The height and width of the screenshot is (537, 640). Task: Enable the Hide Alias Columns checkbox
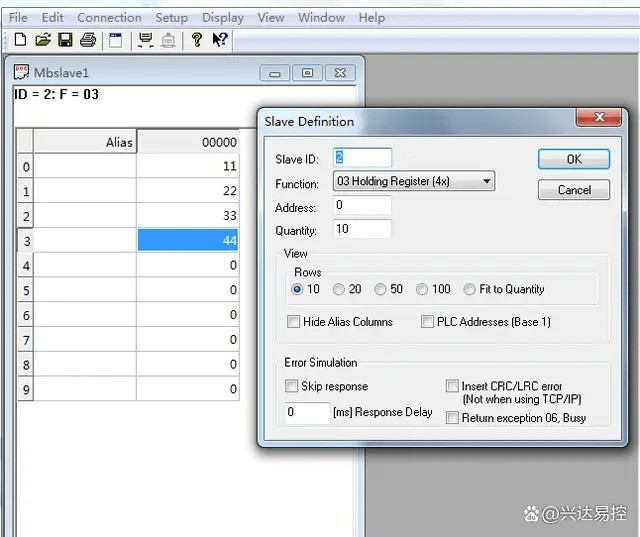pos(293,322)
